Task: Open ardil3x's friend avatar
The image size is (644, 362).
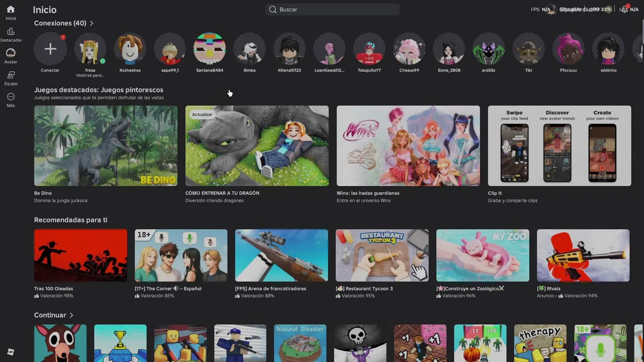Action: (489, 49)
